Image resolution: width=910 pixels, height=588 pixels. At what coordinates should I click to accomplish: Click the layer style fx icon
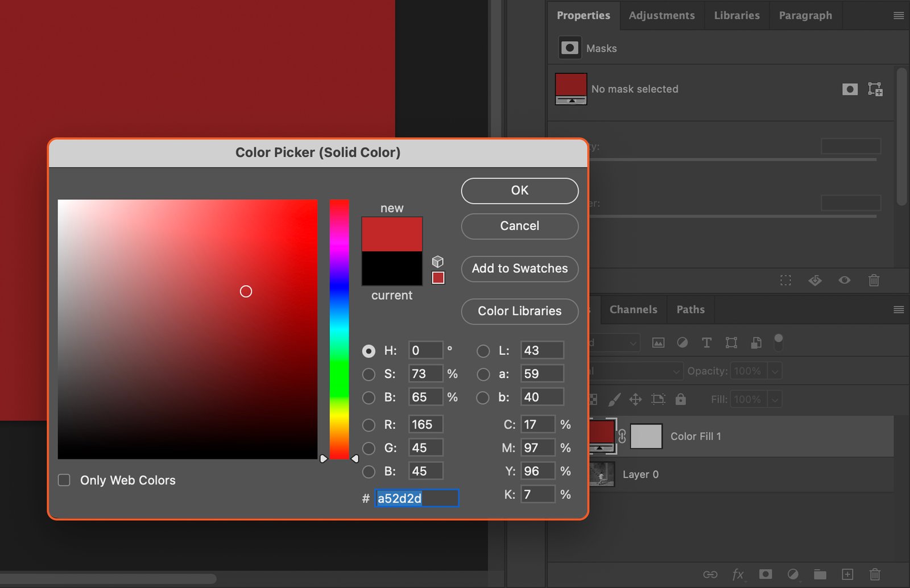pyautogui.click(x=738, y=574)
